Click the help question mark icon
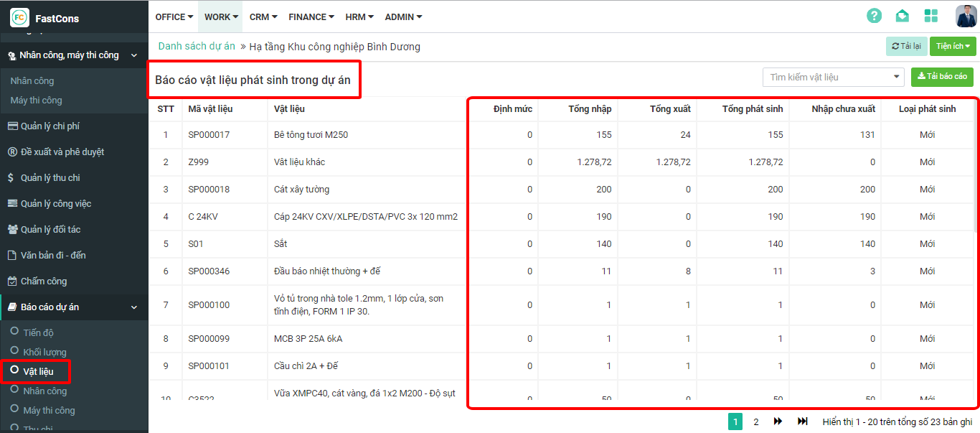This screenshot has width=980, height=433. point(874,16)
